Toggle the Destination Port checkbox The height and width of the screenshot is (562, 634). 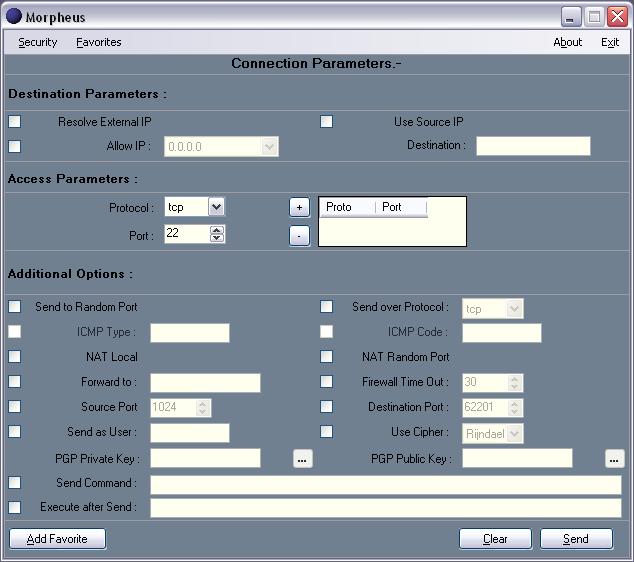point(326,406)
